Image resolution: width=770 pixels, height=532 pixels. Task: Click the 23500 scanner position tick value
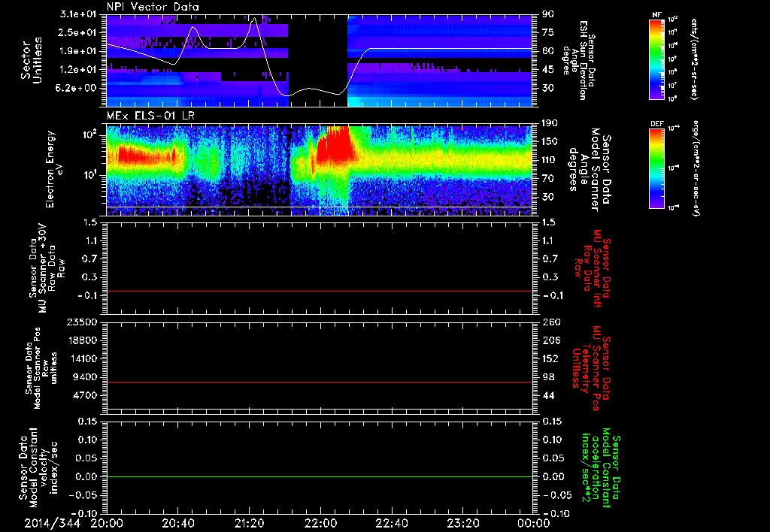pos(81,322)
